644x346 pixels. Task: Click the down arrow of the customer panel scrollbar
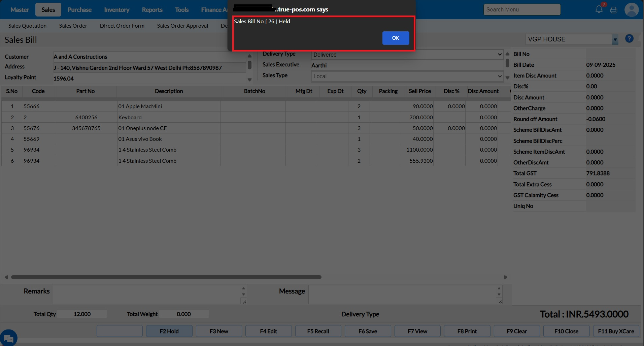(249, 80)
